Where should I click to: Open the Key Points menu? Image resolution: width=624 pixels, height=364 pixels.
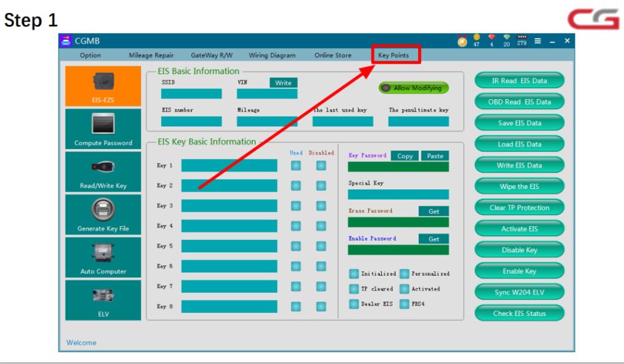pyautogui.click(x=393, y=55)
